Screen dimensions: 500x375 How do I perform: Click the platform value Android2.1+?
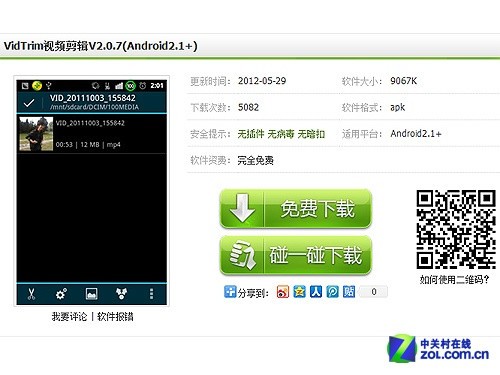[416, 134]
